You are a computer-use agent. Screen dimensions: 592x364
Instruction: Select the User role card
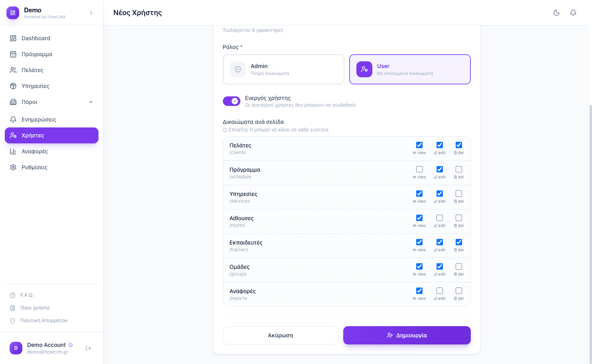[x=410, y=69]
